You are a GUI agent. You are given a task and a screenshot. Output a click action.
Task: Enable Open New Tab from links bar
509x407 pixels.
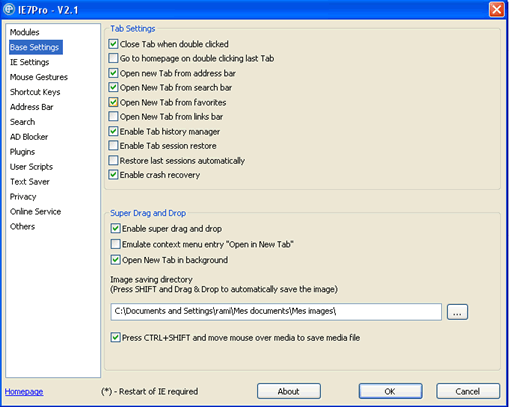[113, 116]
